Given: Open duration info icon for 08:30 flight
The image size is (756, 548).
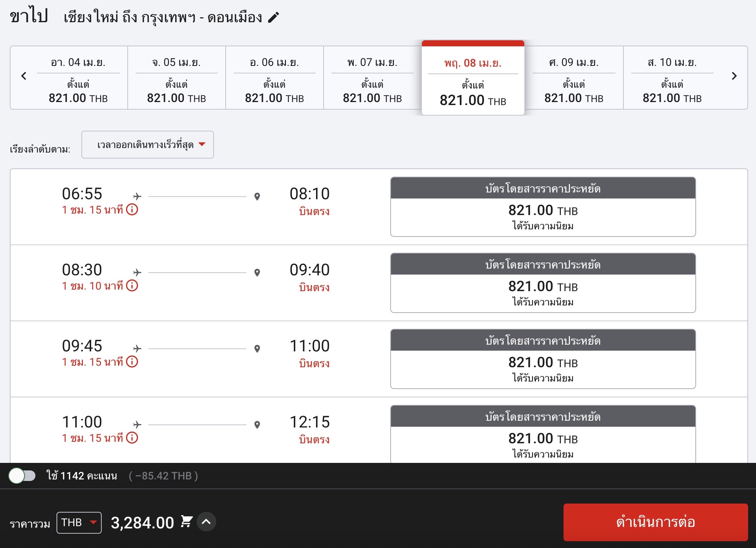Looking at the screenshot, I should click(132, 285).
